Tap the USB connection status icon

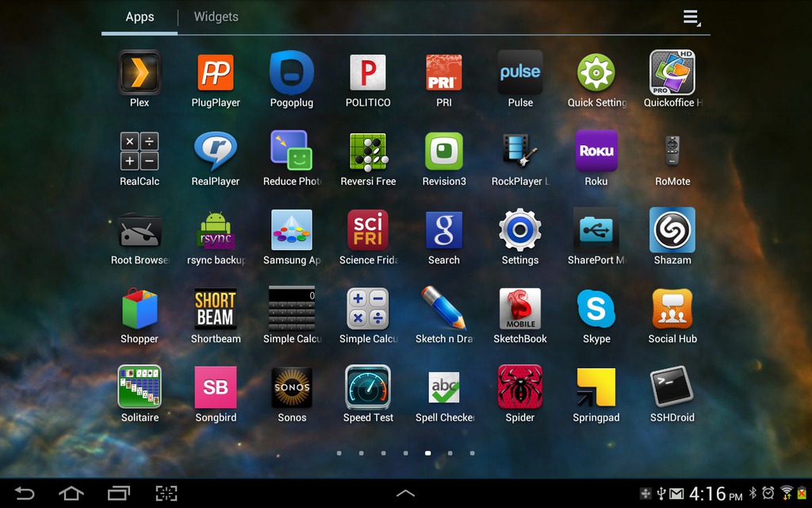pos(661,493)
